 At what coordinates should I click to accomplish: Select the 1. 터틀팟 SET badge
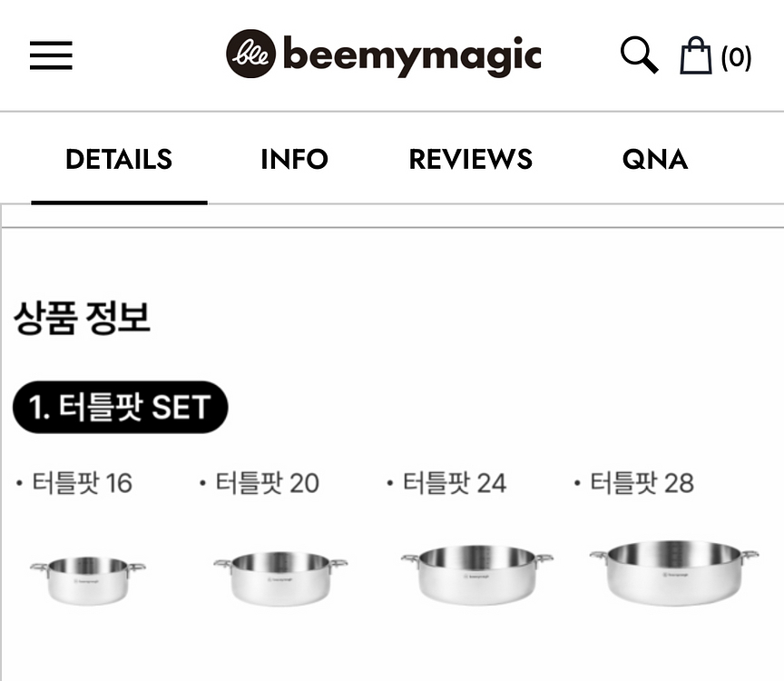[x=120, y=408]
